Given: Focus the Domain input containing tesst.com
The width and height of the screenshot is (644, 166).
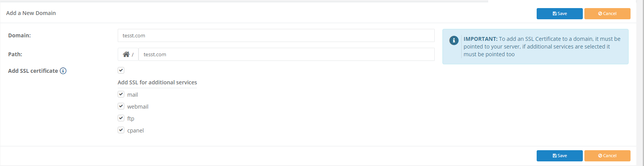Looking at the screenshot, I should point(276,35).
